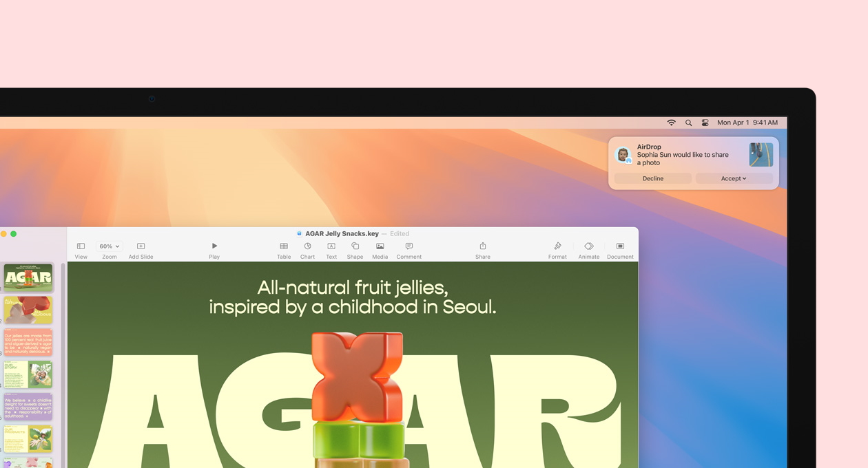Open the View options in Keynote toolbar

[81, 250]
